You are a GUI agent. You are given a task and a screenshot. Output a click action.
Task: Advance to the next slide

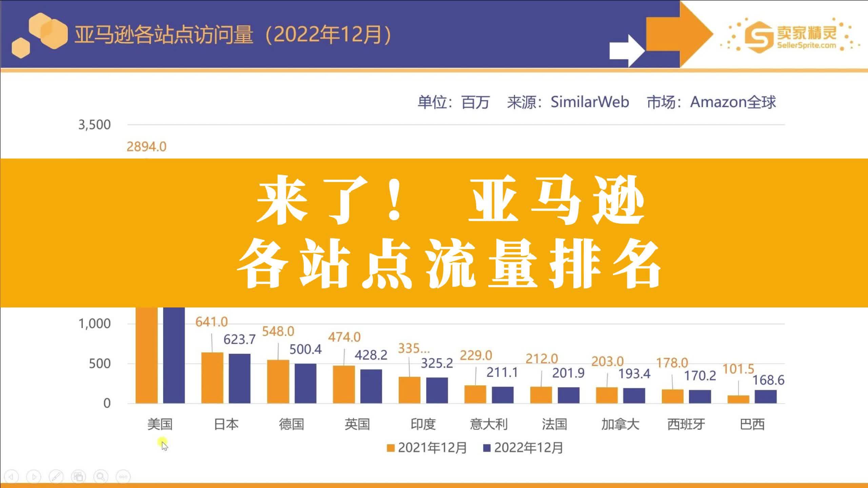point(34,477)
